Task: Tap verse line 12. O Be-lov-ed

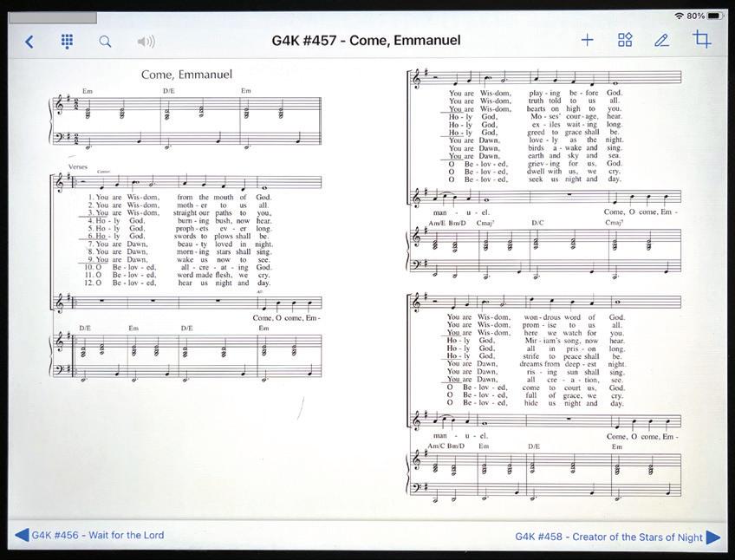Action: (x=120, y=283)
